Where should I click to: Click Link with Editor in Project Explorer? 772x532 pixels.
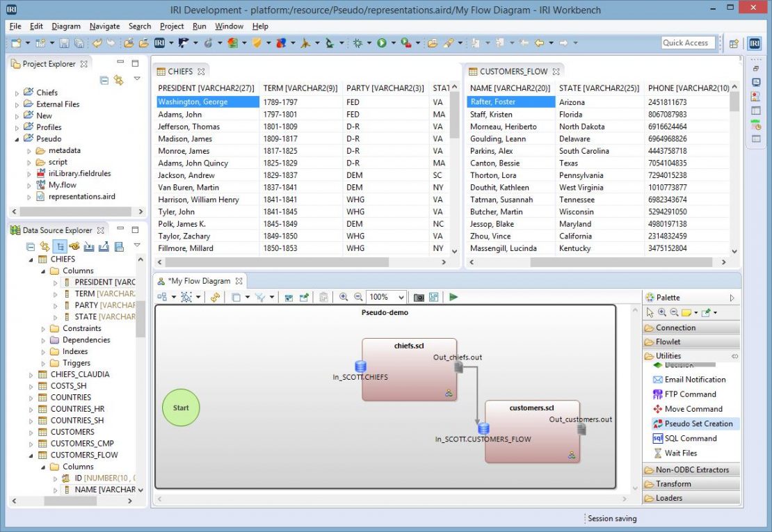(x=119, y=80)
